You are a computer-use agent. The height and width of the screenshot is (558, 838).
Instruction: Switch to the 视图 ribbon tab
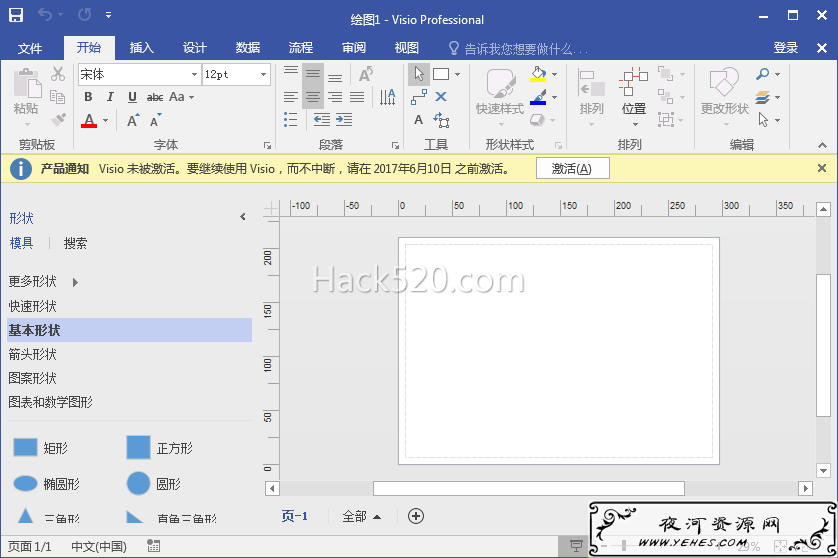(407, 48)
